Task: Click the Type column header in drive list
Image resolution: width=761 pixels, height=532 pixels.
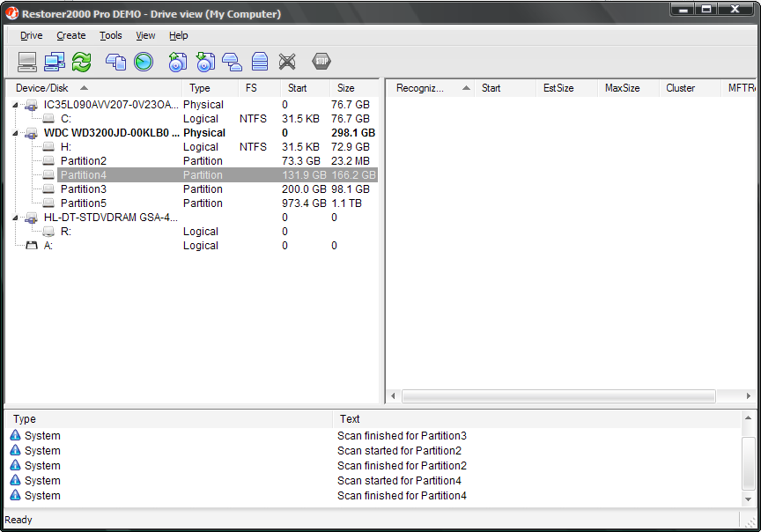Action: [211, 88]
